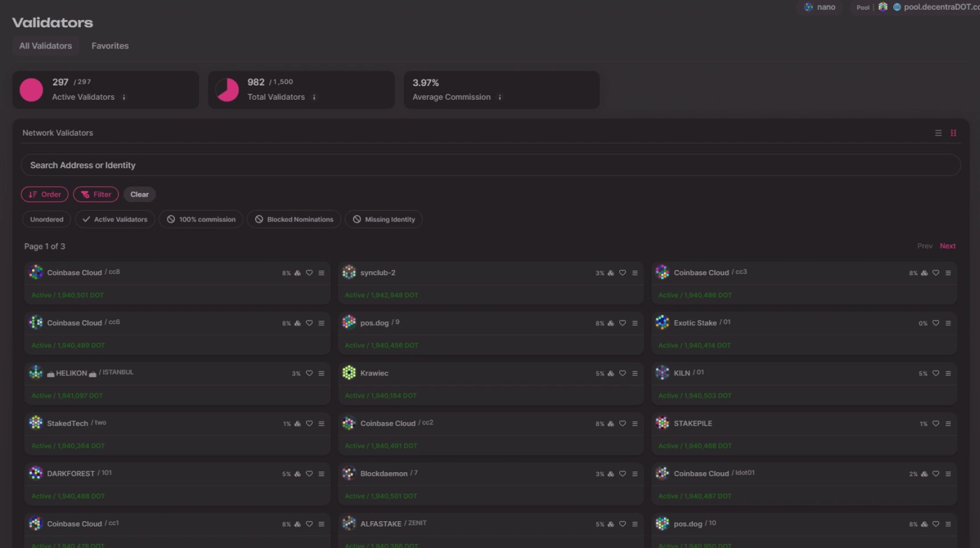Click cubes icon on DARKFOREST card
980x548 pixels.
click(297, 474)
